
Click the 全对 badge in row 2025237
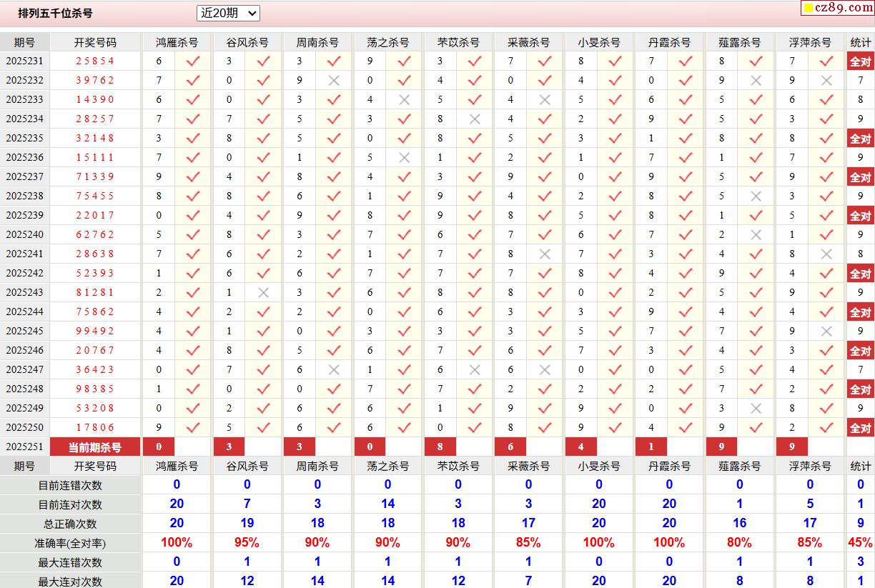pos(860,177)
